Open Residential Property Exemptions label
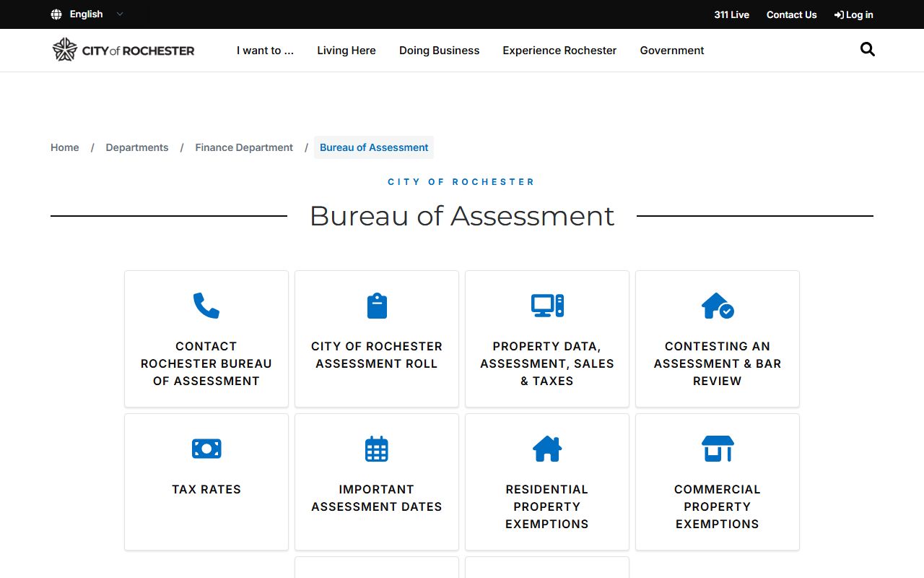The width and height of the screenshot is (924, 578). point(547,506)
